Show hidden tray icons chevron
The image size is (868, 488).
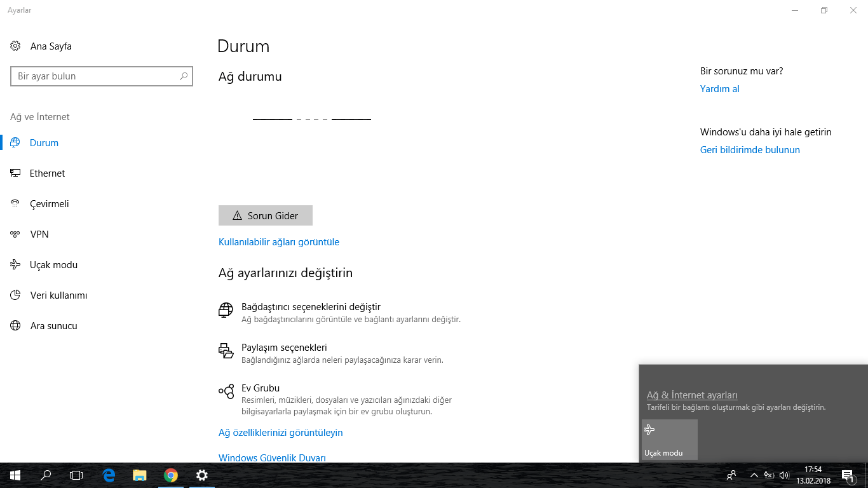pyautogui.click(x=754, y=475)
